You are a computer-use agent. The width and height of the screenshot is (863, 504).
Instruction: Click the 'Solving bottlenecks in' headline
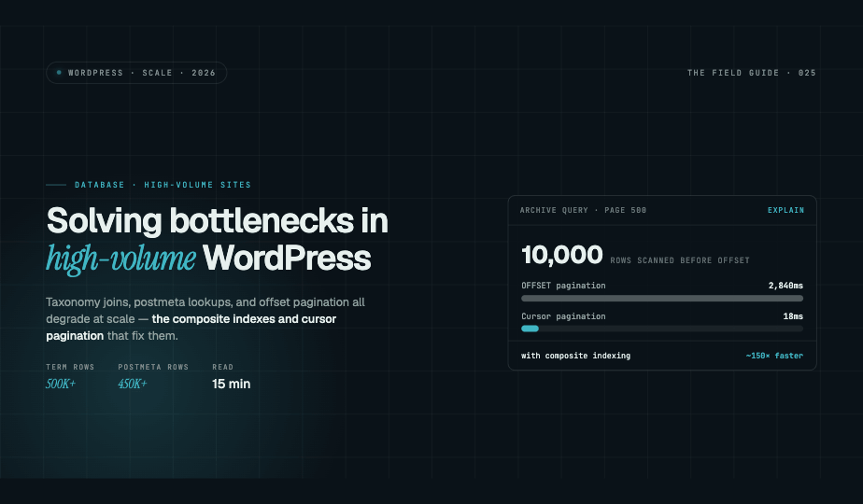[x=218, y=221]
